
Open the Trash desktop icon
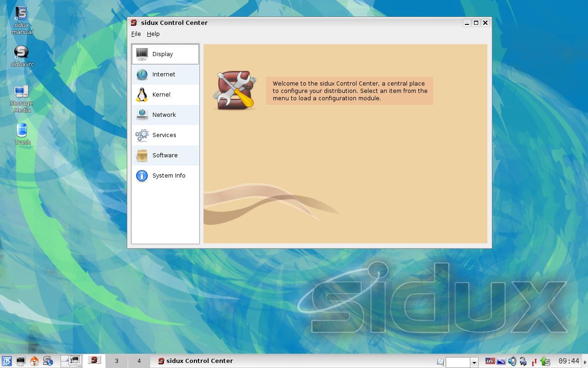[x=22, y=134]
